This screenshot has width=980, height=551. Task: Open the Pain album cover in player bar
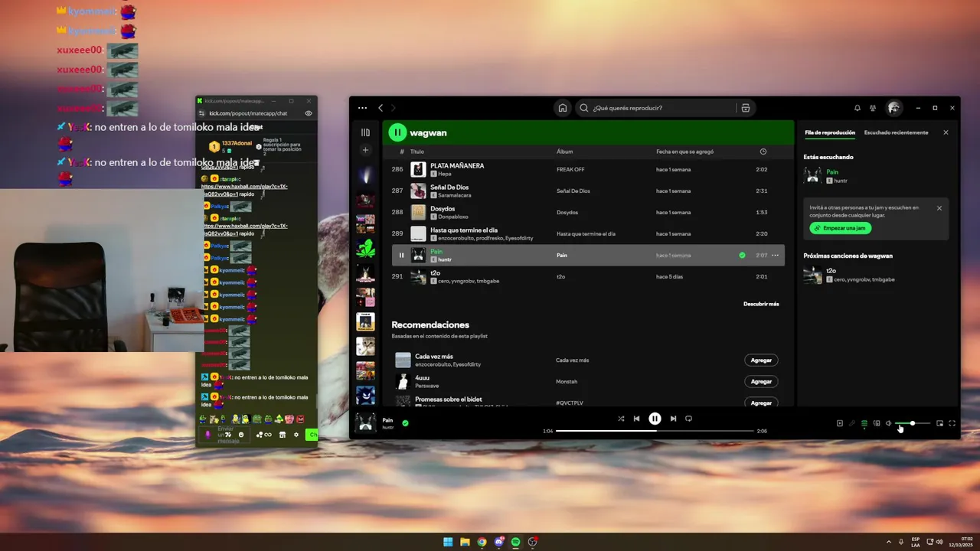[366, 422]
